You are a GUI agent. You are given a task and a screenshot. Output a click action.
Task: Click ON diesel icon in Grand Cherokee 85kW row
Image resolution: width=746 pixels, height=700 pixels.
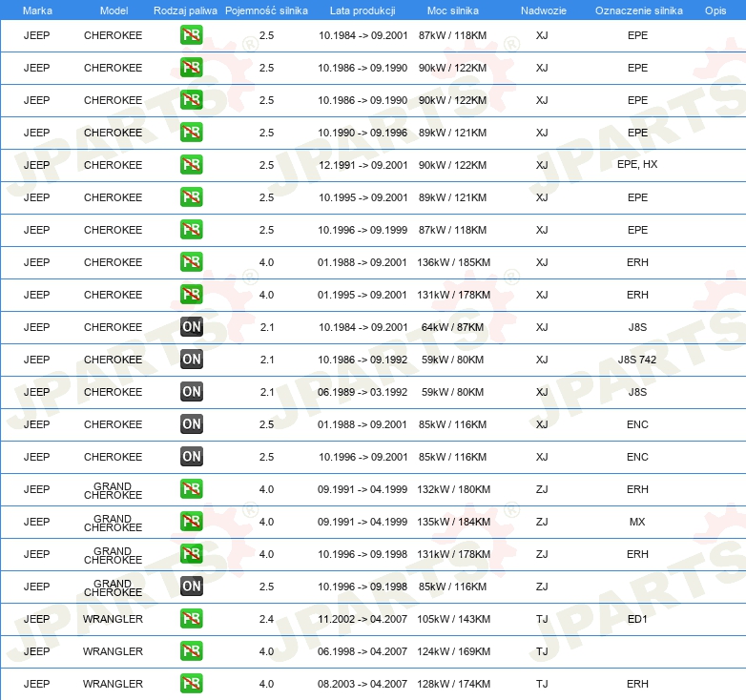click(x=191, y=586)
